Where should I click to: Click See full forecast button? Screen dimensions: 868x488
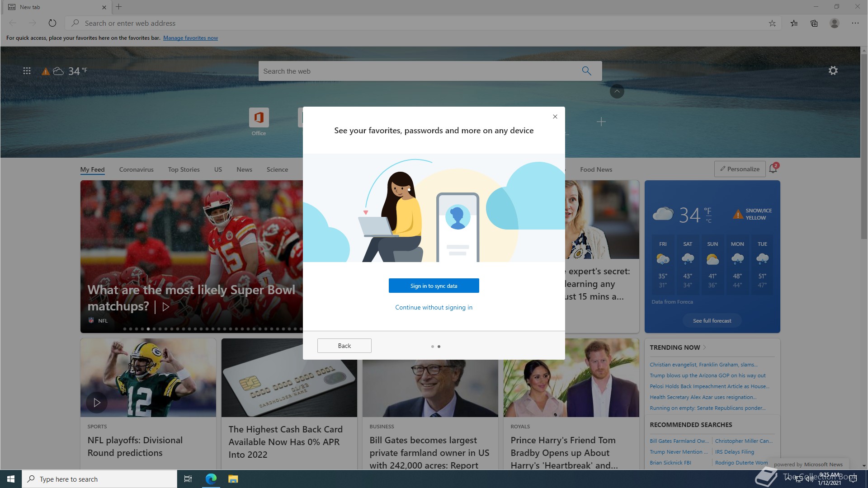(x=712, y=321)
